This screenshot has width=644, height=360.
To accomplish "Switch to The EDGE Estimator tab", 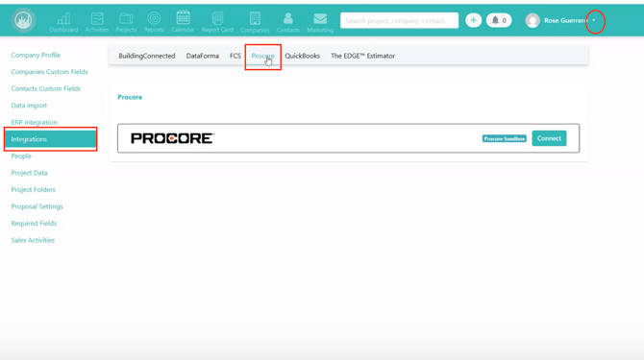I will click(362, 56).
